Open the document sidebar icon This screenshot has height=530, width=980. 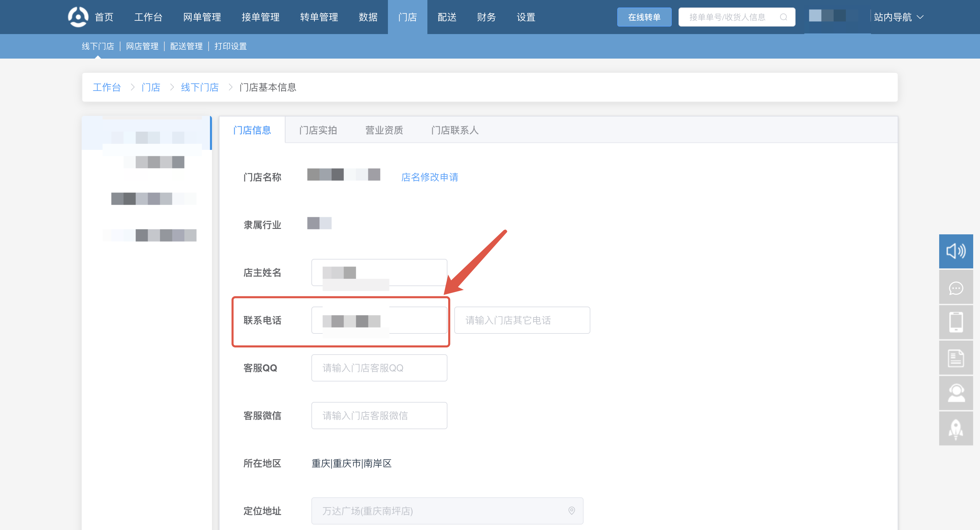[x=955, y=358]
